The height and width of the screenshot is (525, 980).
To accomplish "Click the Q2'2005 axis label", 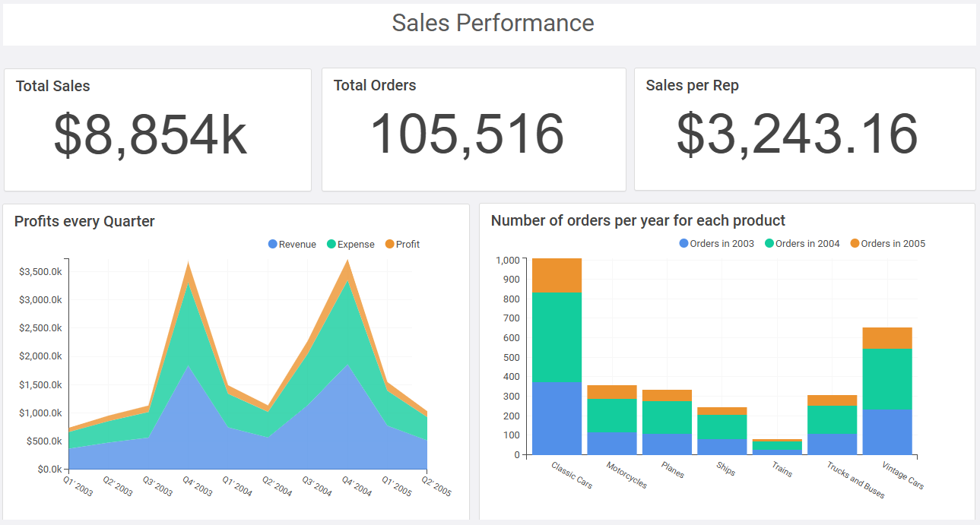I will (x=436, y=486).
